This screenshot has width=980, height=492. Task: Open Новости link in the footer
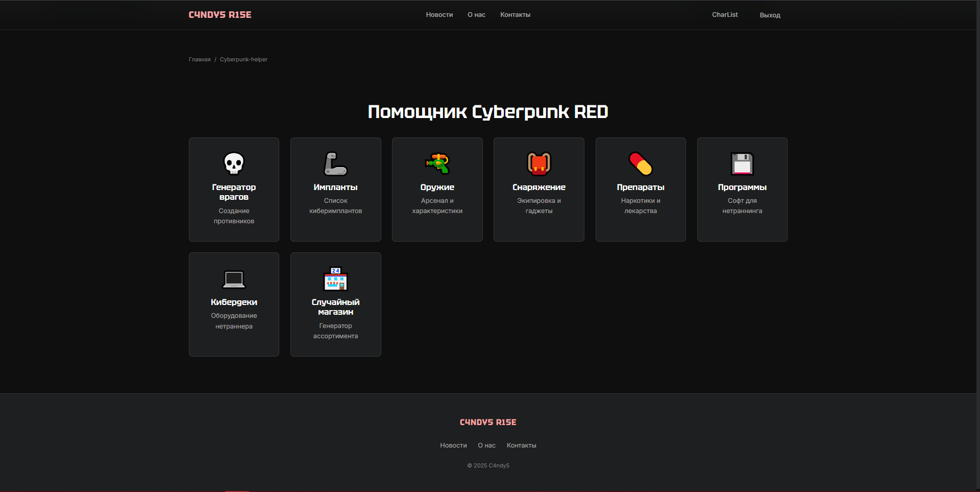[x=453, y=446]
